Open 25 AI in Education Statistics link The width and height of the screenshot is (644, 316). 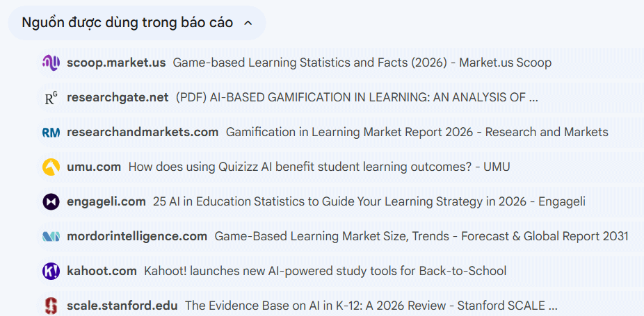[369, 201]
